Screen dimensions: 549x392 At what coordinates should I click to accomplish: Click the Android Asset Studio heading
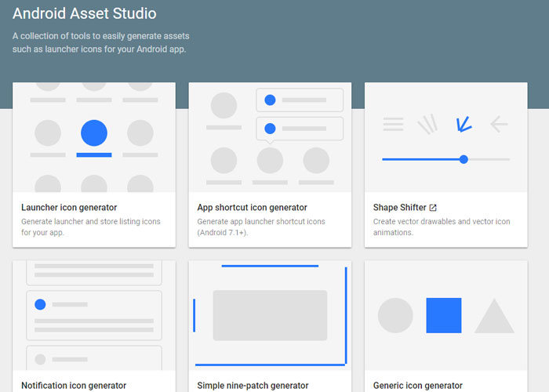(x=84, y=14)
